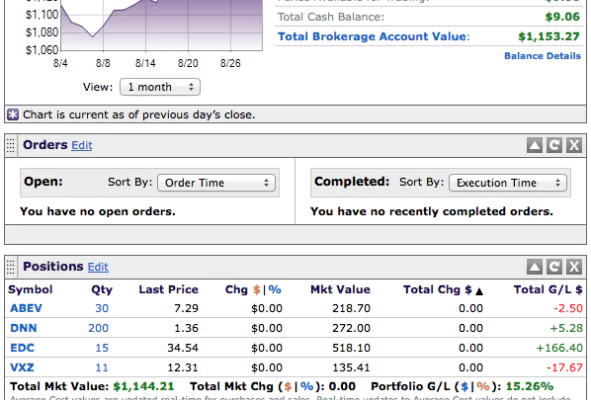
Task: Switch Total Mkt Chg to dollar view
Action: pos(288,386)
